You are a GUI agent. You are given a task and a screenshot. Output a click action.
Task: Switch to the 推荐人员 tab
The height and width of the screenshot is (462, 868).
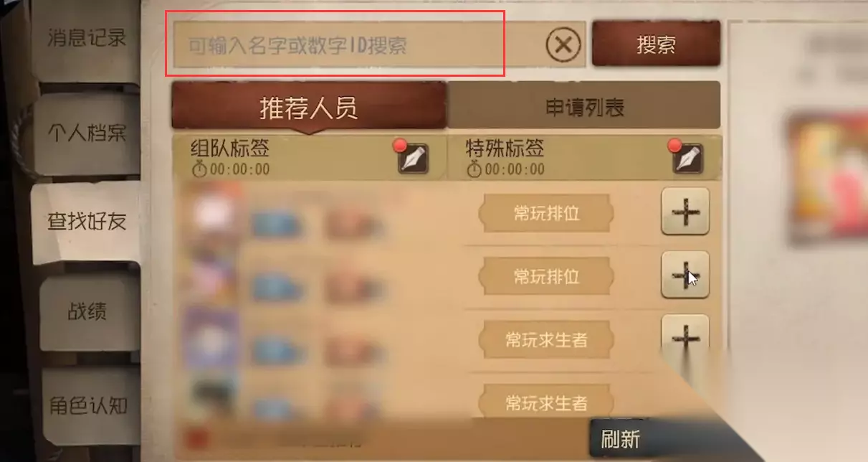point(308,108)
